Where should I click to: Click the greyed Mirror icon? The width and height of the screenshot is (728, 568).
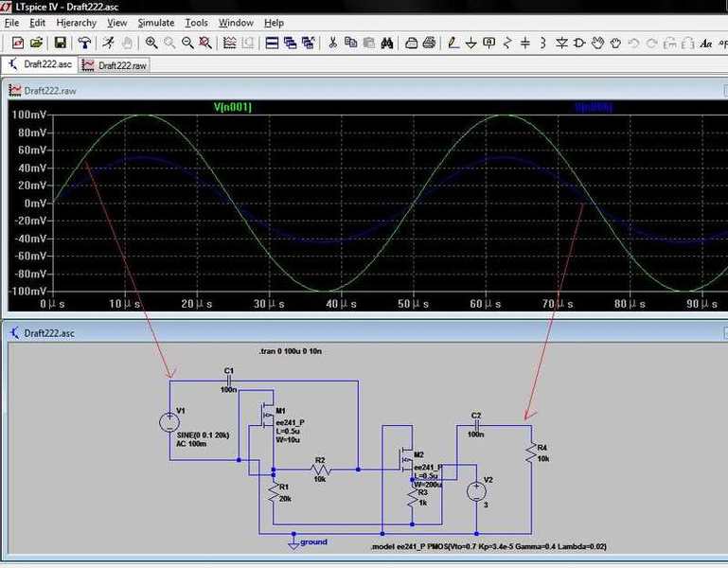(688, 44)
